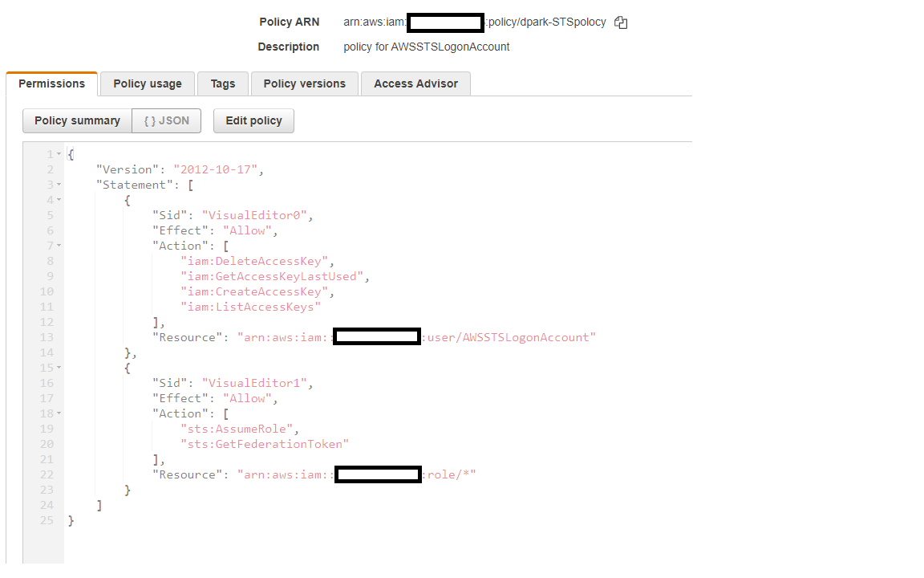The height and width of the screenshot is (578, 924).
Task: Collapse the Action array on line 18
Action: coord(57,413)
